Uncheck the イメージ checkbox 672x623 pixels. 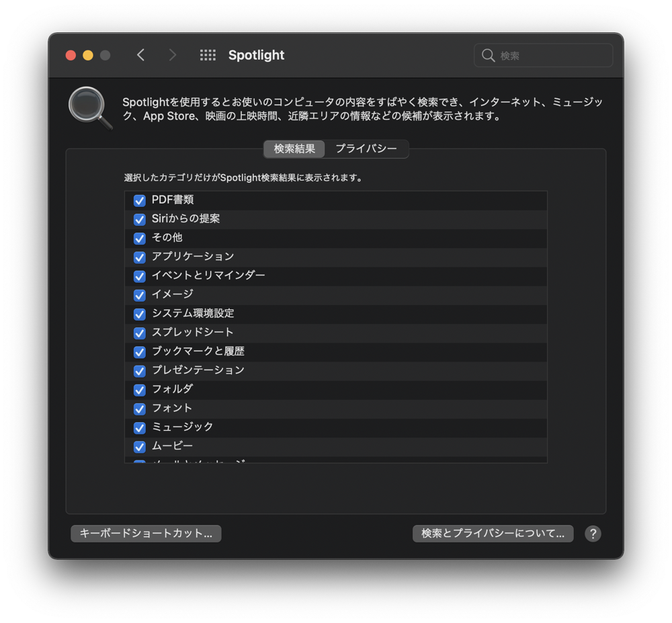[x=140, y=295]
